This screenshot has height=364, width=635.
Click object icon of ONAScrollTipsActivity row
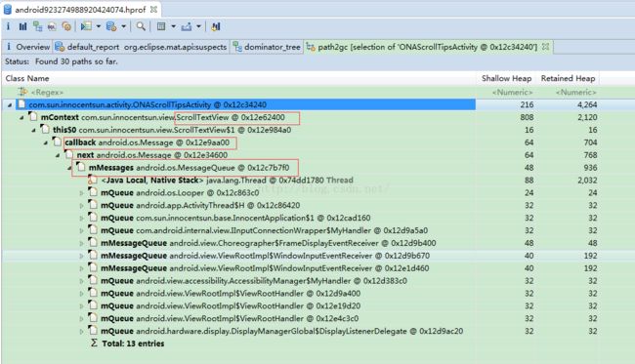[21, 104]
